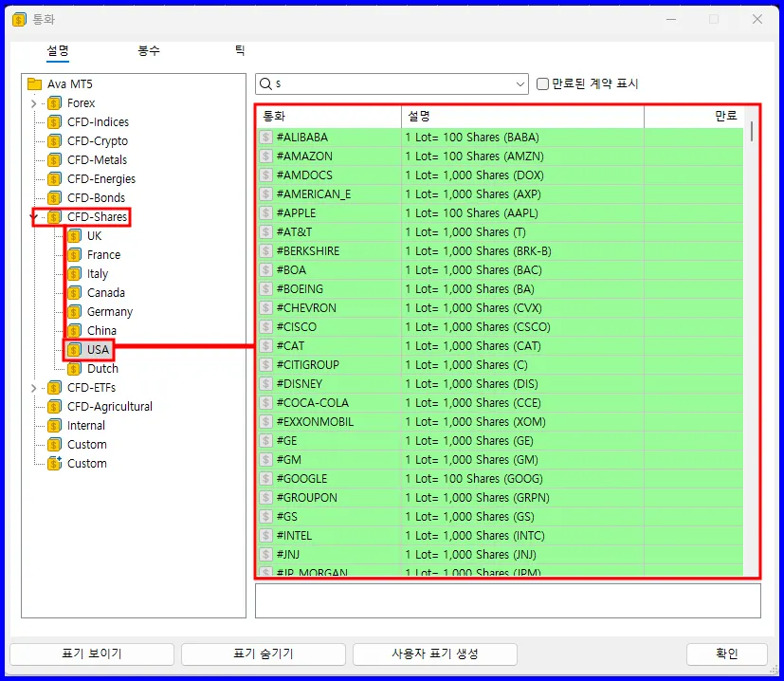Select the #BOA symbol row

[501, 270]
